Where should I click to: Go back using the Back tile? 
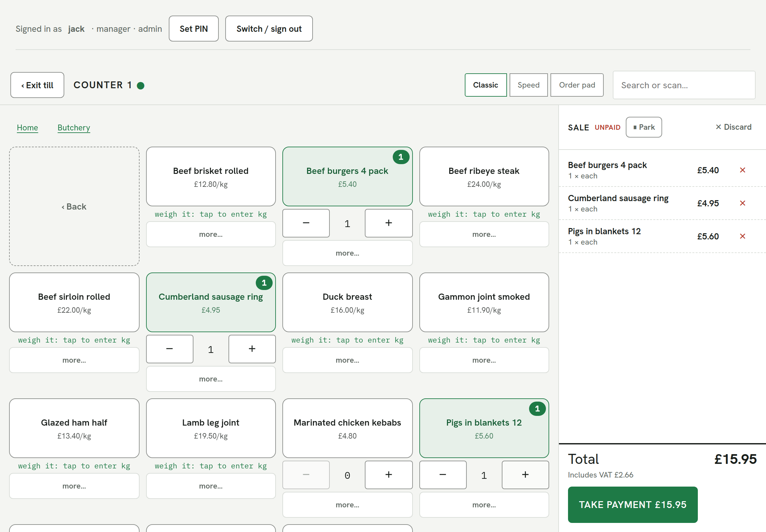74,206
